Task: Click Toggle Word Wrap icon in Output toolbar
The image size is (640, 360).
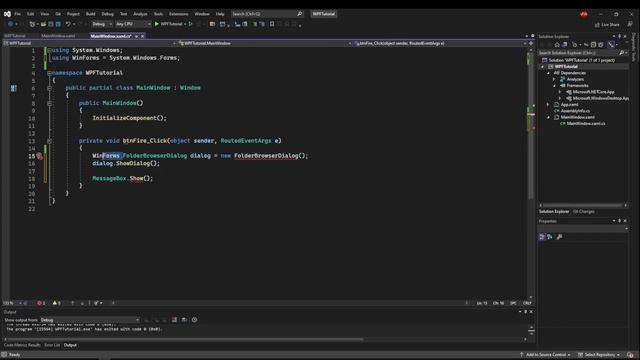Action: pyautogui.click(x=184, y=320)
